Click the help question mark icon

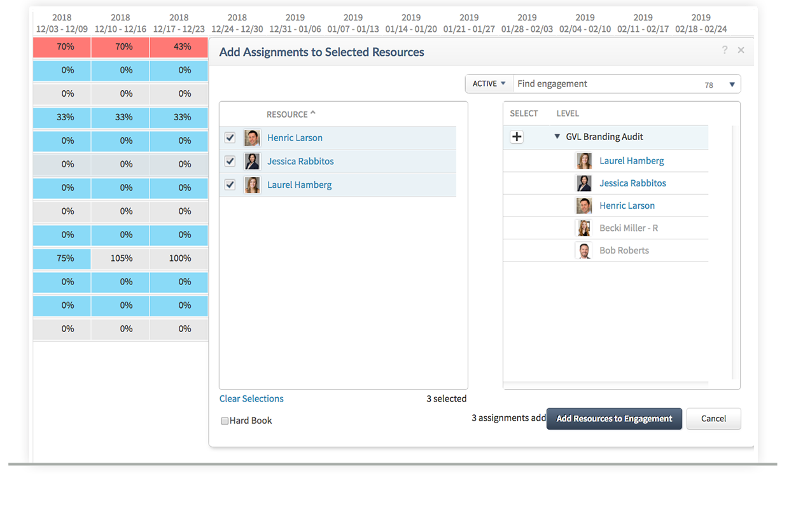coord(724,50)
